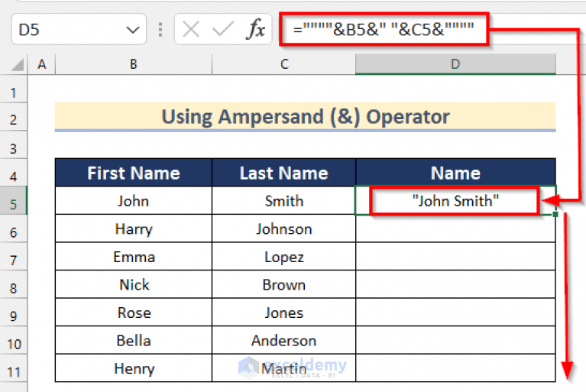Select cell containing 'Bella'
Screen dimensions: 586x392
(x=134, y=341)
